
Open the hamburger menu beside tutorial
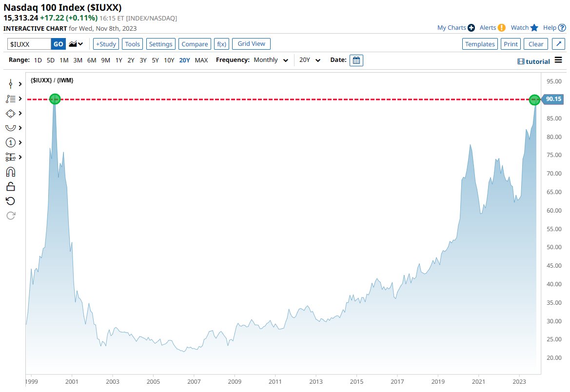tap(558, 60)
